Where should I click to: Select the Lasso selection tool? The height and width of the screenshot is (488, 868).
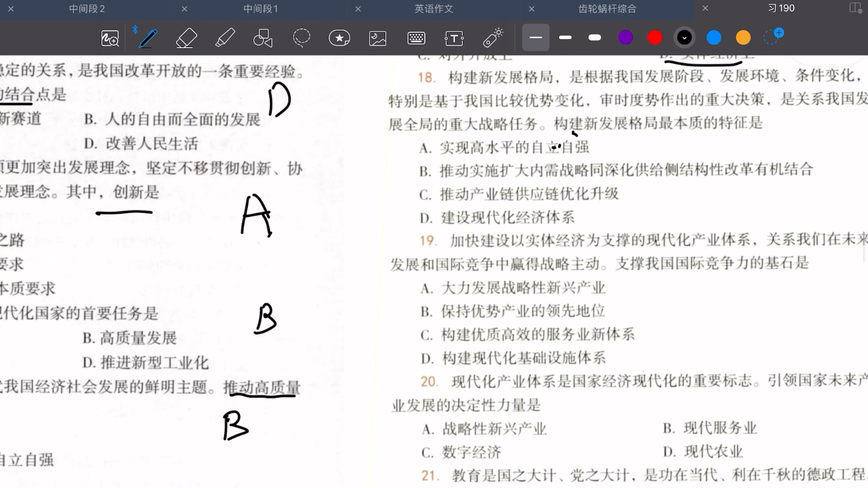click(301, 38)
